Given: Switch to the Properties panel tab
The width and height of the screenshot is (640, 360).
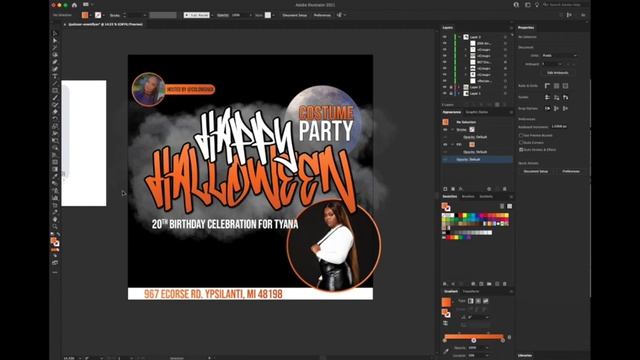Looking at the screenshot, I should coord(526,28).
